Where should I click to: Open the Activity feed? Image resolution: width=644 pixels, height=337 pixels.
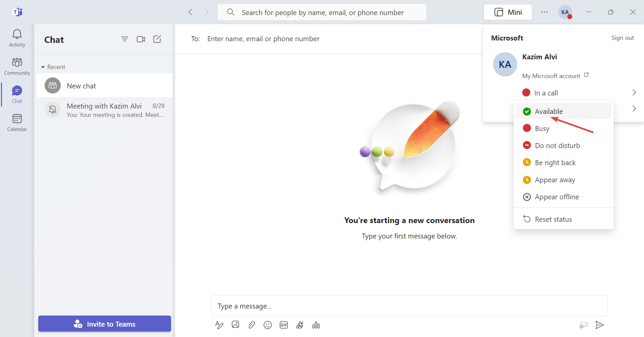pyautogui.click(x=17, y=38)
